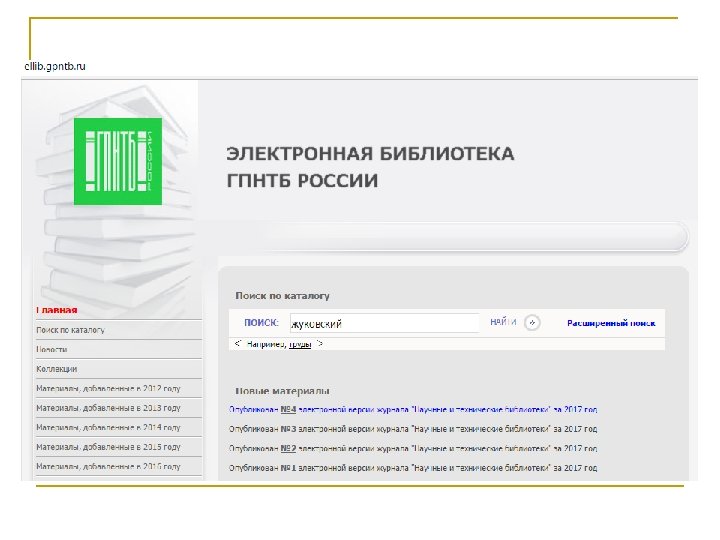Open news about journal issue №3 2017
This screenshot has width=720, height=540.
pos(413,429)
